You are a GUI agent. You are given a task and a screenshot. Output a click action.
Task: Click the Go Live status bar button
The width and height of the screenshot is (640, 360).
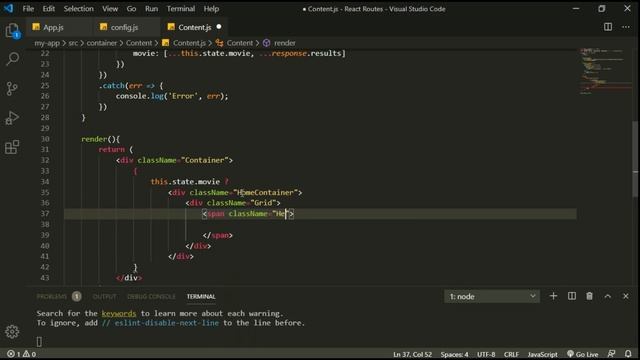pos(582,354)
